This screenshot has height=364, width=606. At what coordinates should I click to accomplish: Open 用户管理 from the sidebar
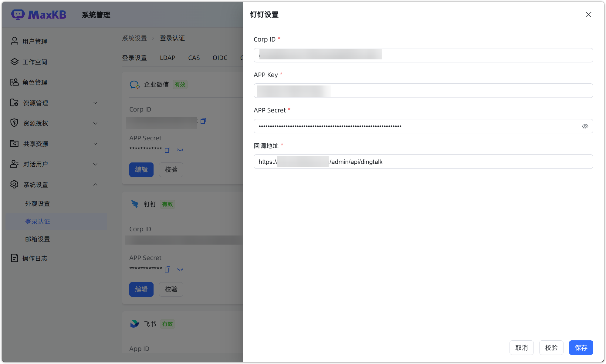click(35, 41)
